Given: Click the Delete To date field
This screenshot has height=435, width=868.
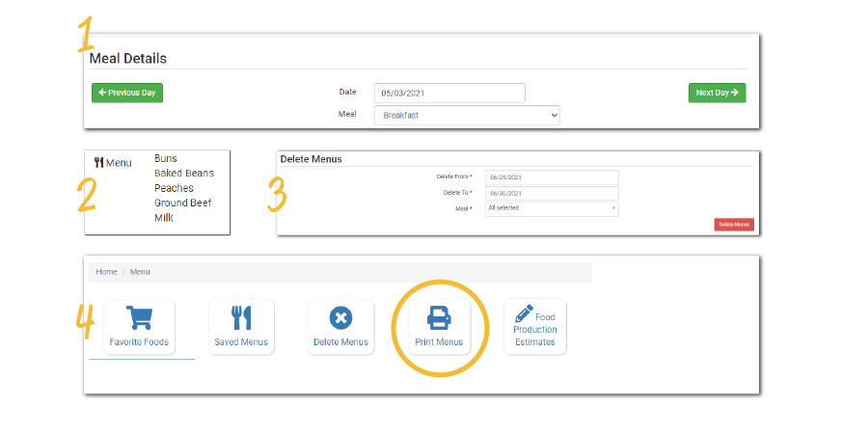Looking at the screenshot, I should point(552,193).
